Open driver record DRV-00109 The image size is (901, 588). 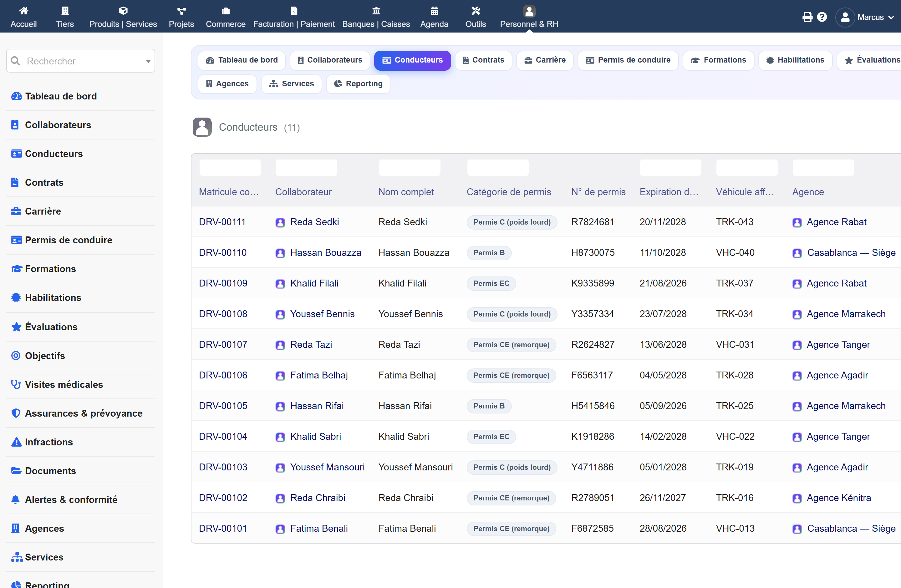(x=223, y=283)
